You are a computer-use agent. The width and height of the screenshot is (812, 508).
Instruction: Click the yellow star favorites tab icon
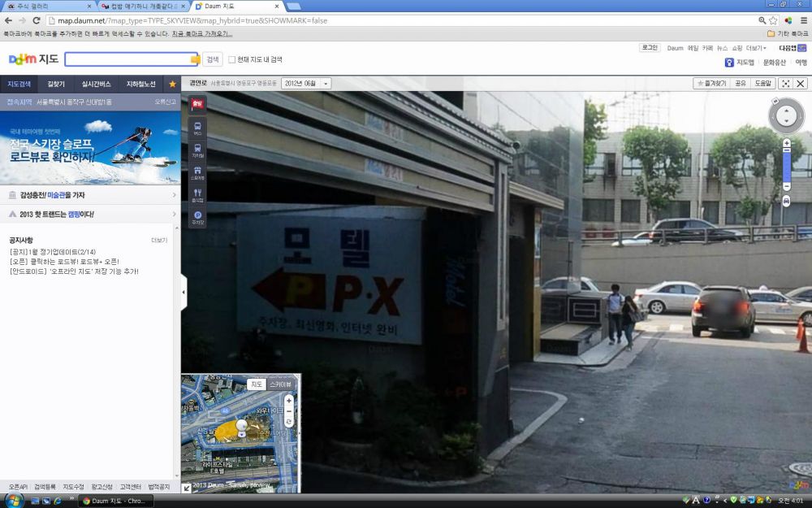point(172,84)
